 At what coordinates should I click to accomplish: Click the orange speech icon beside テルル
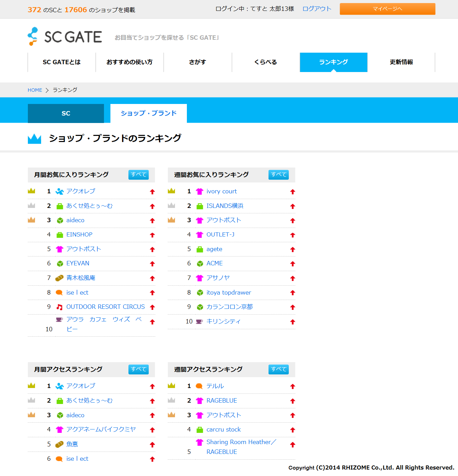(199, 386)
